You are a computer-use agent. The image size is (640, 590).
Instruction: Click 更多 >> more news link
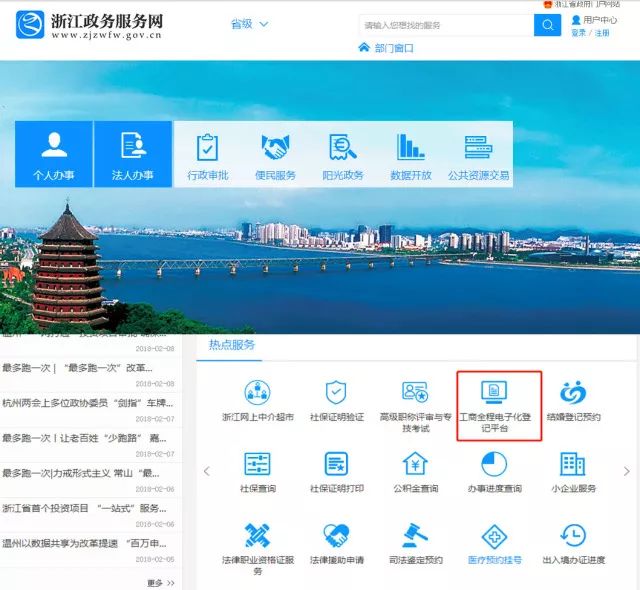pos(160,583)
